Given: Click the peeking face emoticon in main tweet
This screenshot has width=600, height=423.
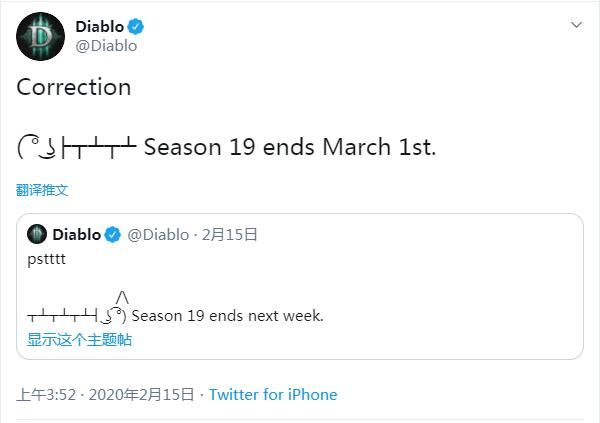Looking at the screenshot, I should 33,149.
